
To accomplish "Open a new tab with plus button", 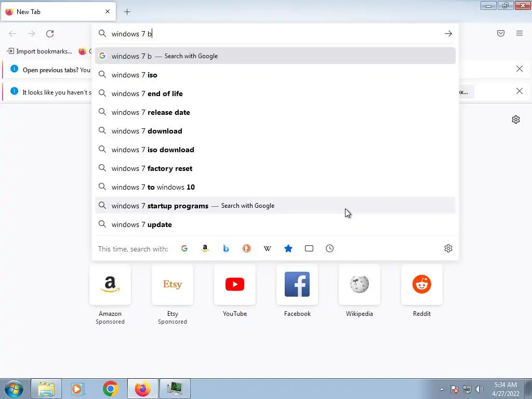I will click(127, 12).
